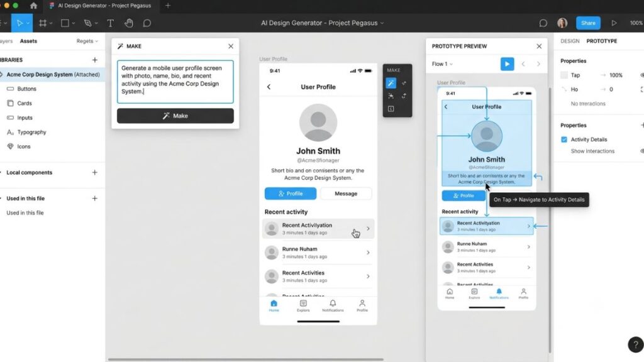Open a new tab with plus icon
The width and height of the screenshot is (644, 362).
[x=167, y=6]
